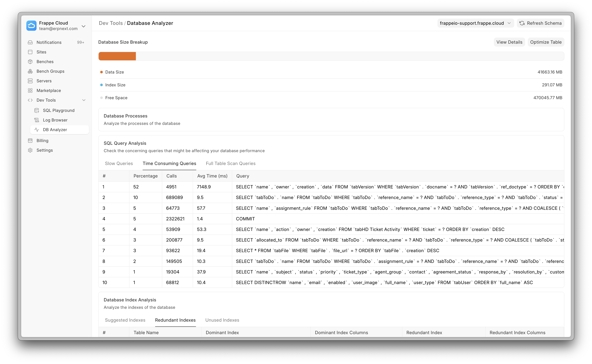
Task: Click the Servers stack icon
Action: point(30,81)
